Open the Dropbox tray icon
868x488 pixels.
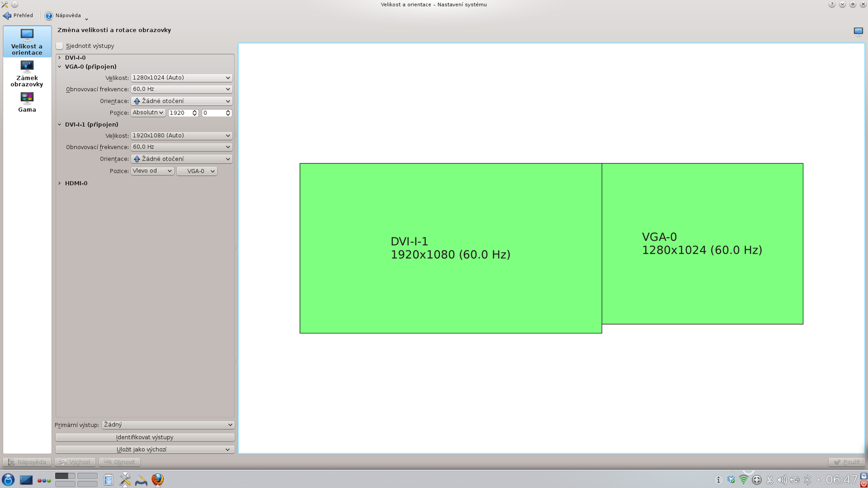click(731, 480)
